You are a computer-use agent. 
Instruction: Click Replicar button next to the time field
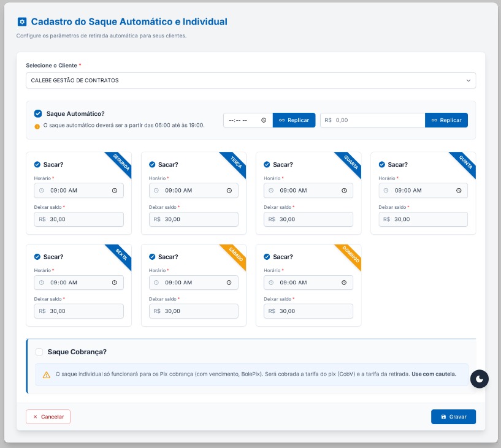coord(294,120)
